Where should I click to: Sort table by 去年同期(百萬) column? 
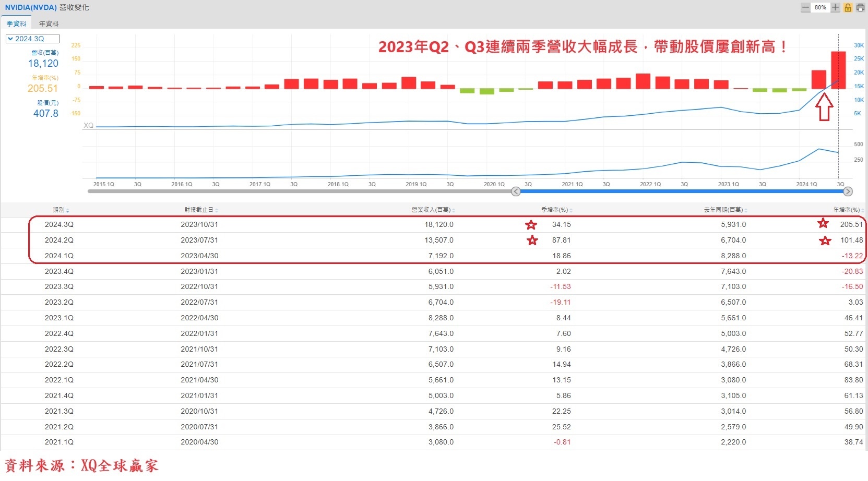726,210
